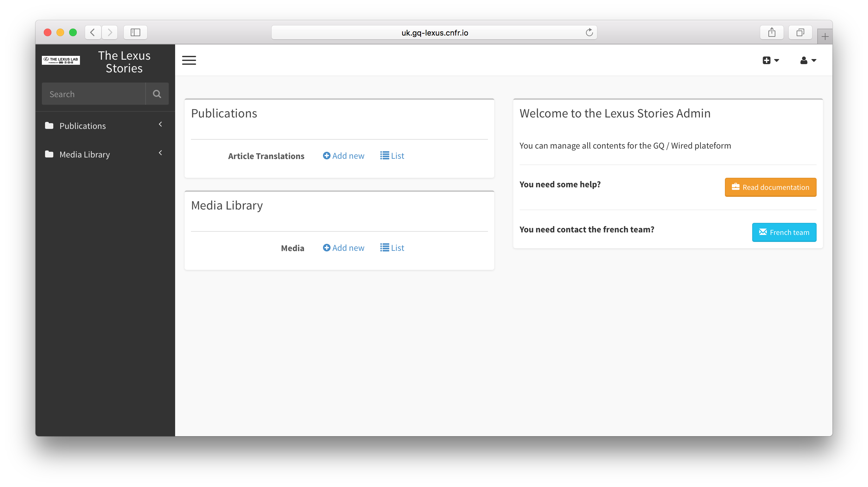Open a new browser tab
This screenshot has height=487, width=868.
[x=825, y=37]
